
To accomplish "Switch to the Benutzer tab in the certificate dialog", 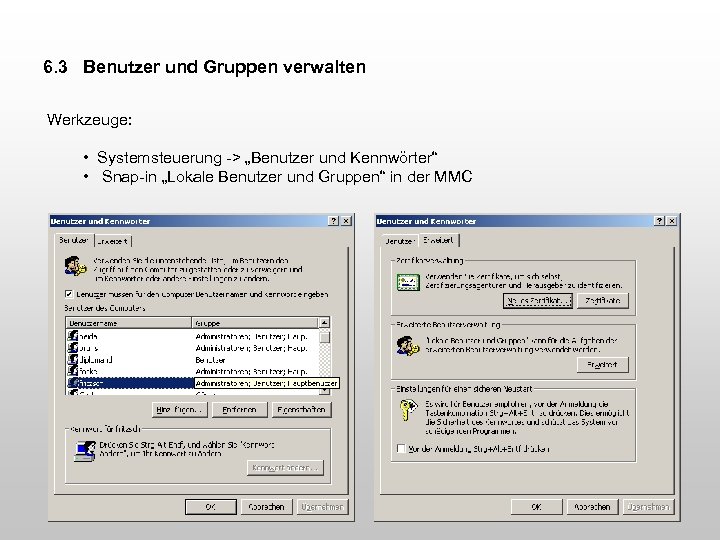I will click(399, 241).
